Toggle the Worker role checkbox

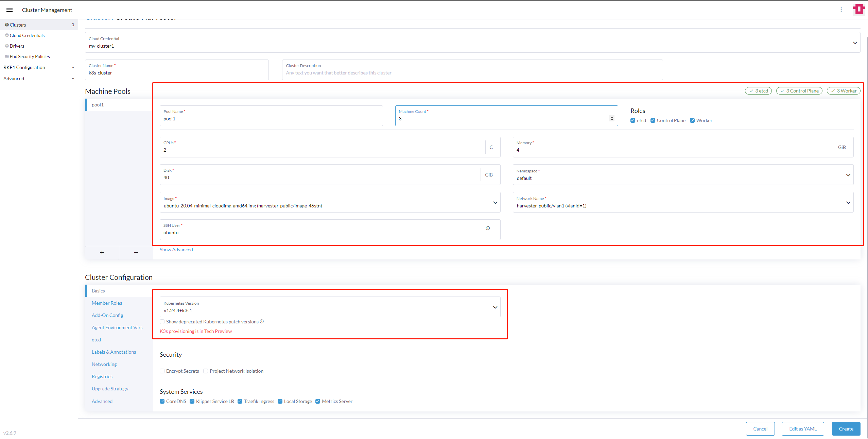click(692, 120)
